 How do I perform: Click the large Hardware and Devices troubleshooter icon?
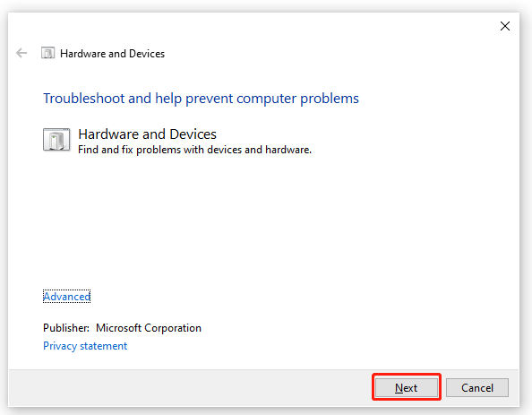[x=56, y=139]
